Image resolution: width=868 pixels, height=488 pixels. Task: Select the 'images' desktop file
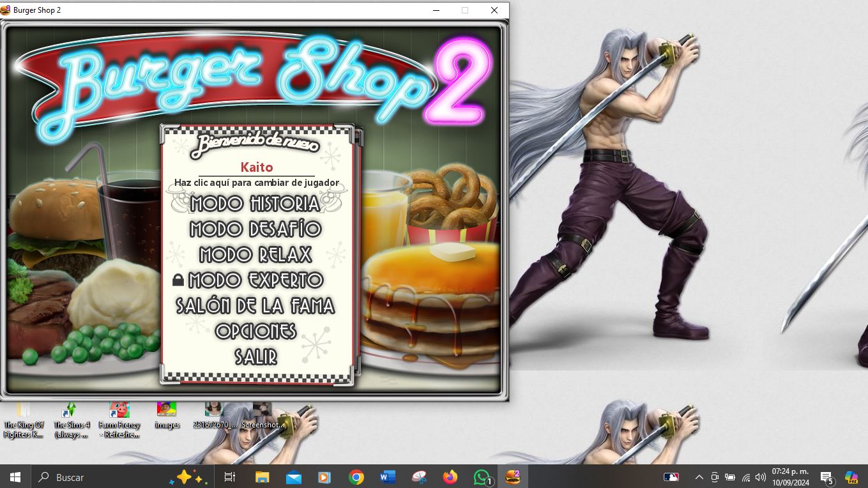coord(167,416)
